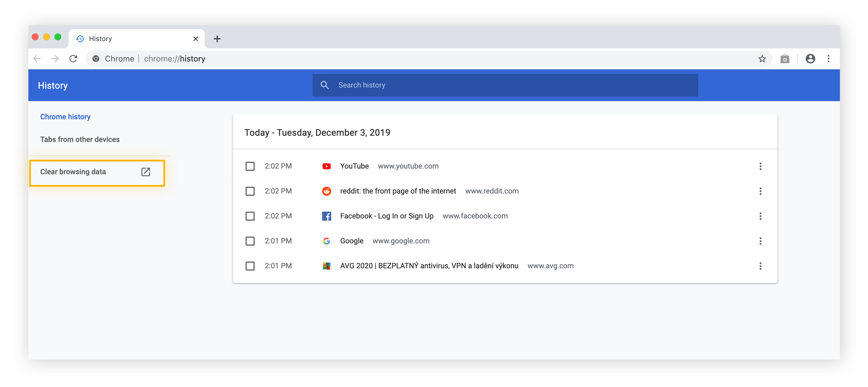The width and height of the screenshot is (868, 387).
Task: Select the checkbox for the YouTube entry
Action: coord(250,166)
